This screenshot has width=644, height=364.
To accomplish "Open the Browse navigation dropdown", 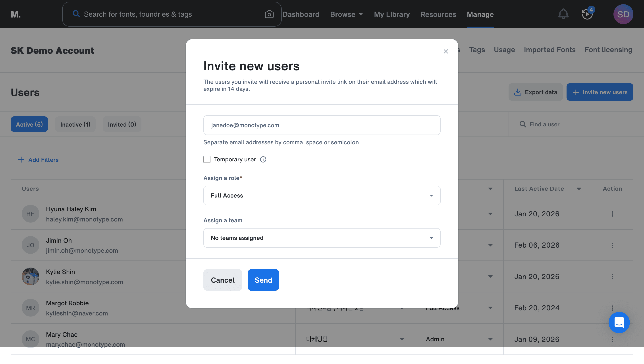I will coord(346,14).
